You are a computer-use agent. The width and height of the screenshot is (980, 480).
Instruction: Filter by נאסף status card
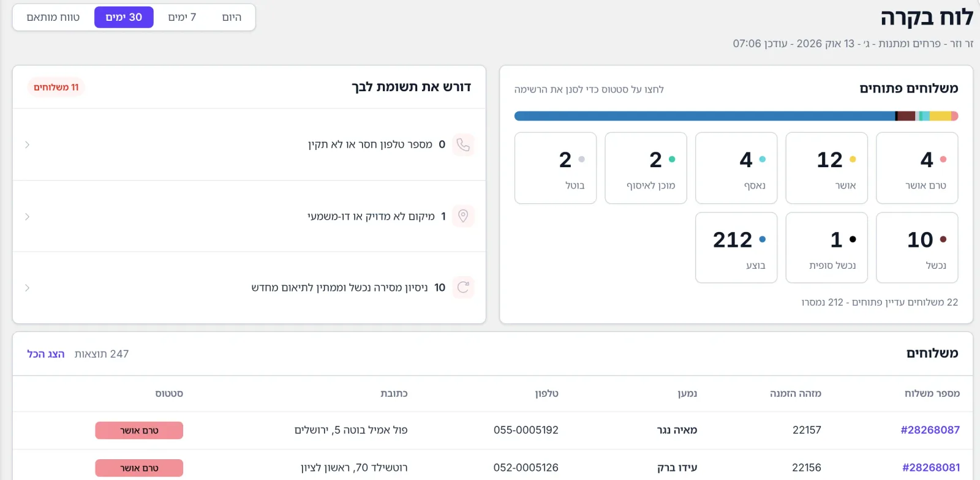point(736,168)
